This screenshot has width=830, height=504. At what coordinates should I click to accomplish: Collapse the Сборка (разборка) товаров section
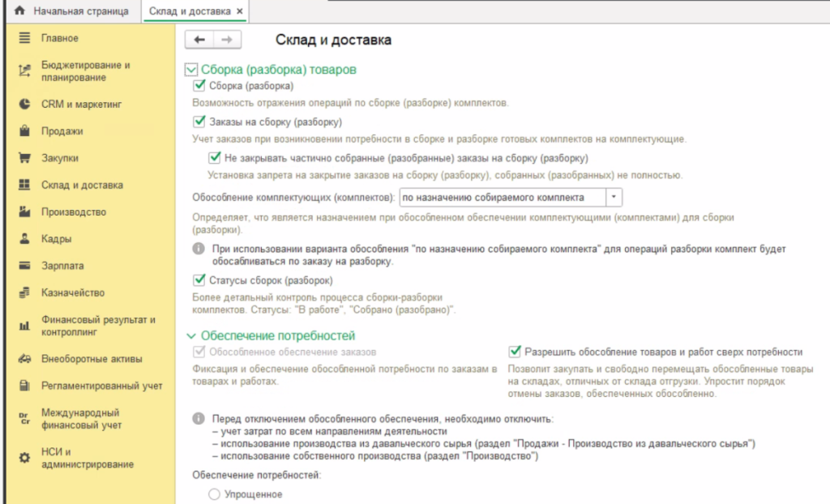pyautogui.click(x=191, y=70)
